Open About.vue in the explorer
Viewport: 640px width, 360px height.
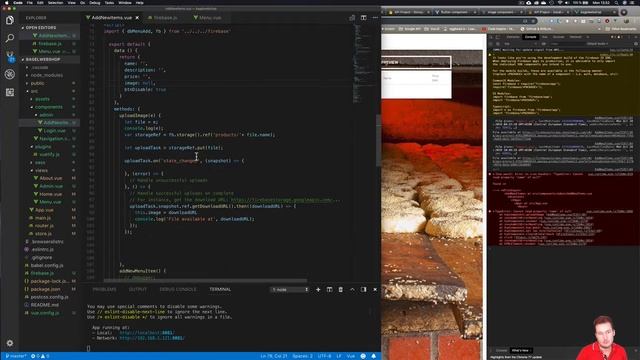coord(51,178)
